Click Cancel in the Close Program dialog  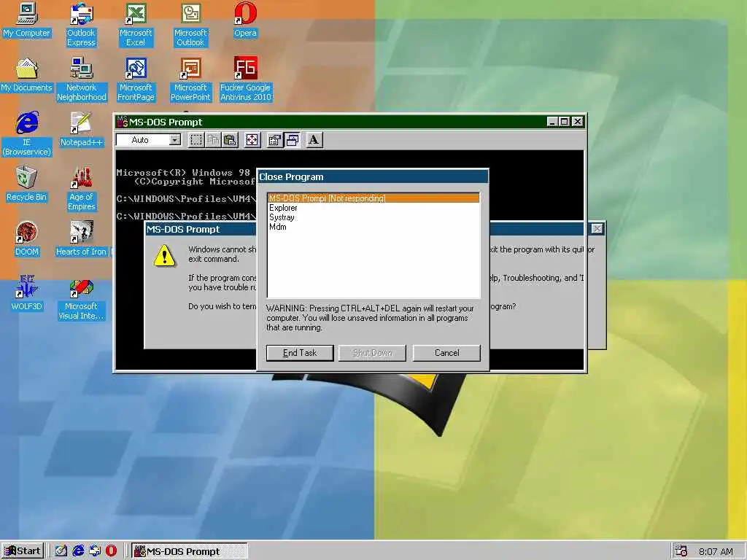(447, 353)
